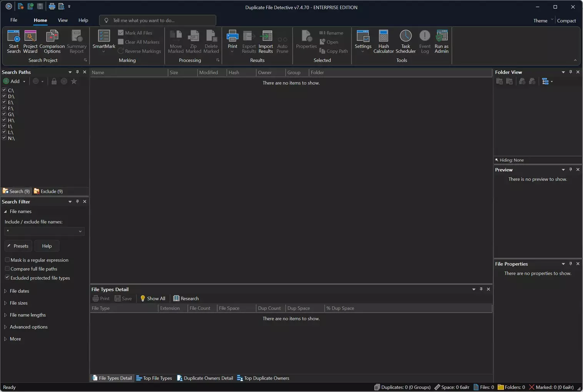
Task: Enable Mask is a regular expression
Action: tap(7, 260)
